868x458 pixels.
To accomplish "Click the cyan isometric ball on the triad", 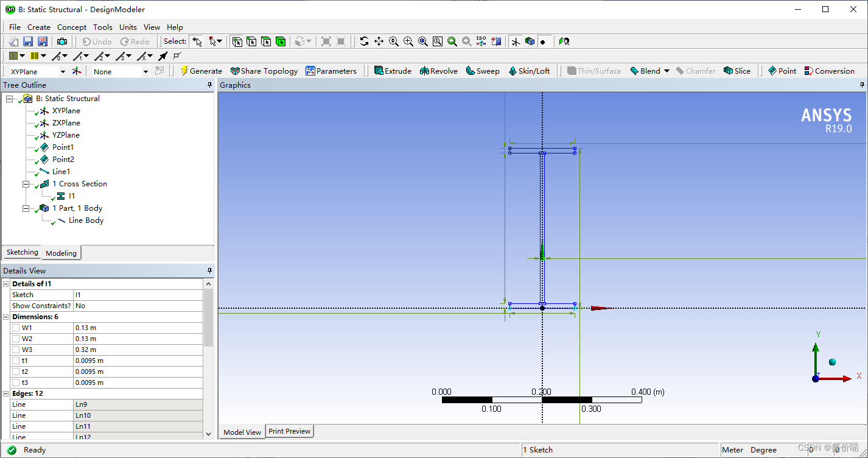I will click(832, 362).
